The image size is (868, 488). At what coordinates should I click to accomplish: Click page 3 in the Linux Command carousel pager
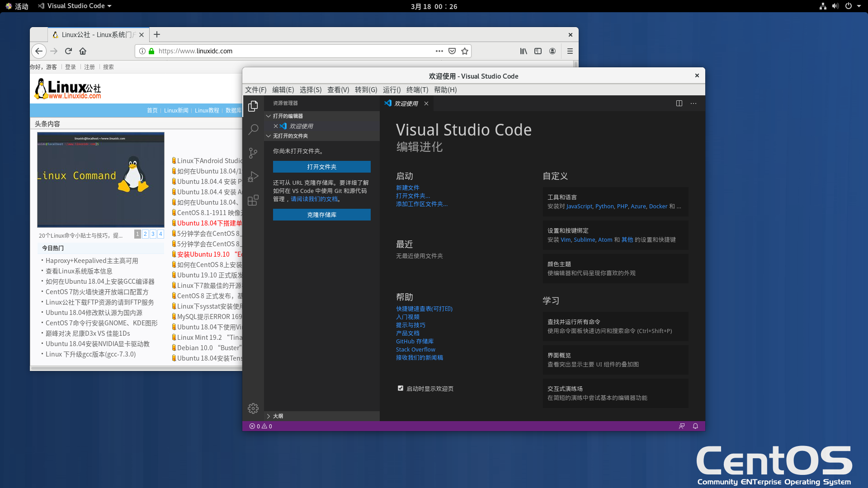click(x=153, y=234)
